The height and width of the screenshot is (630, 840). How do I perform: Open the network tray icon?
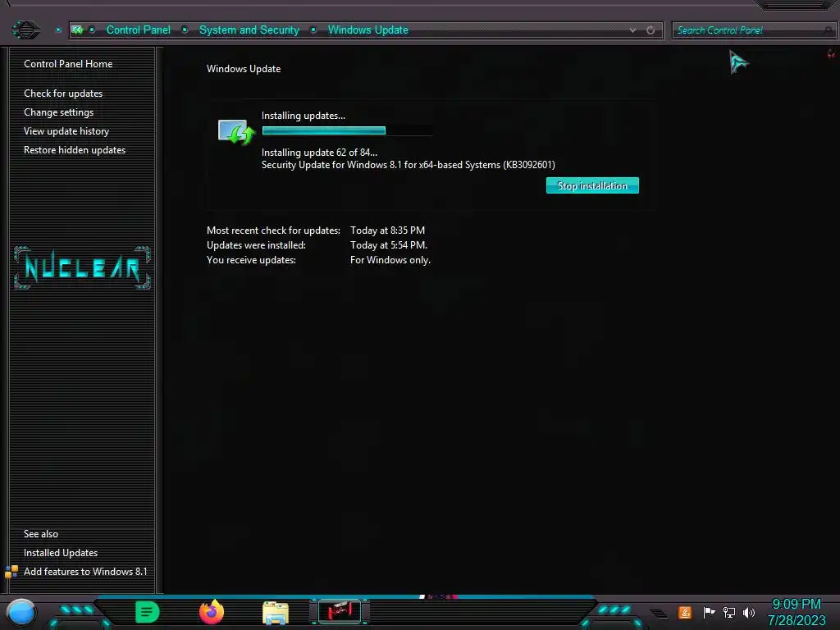[x=729, y=612]
